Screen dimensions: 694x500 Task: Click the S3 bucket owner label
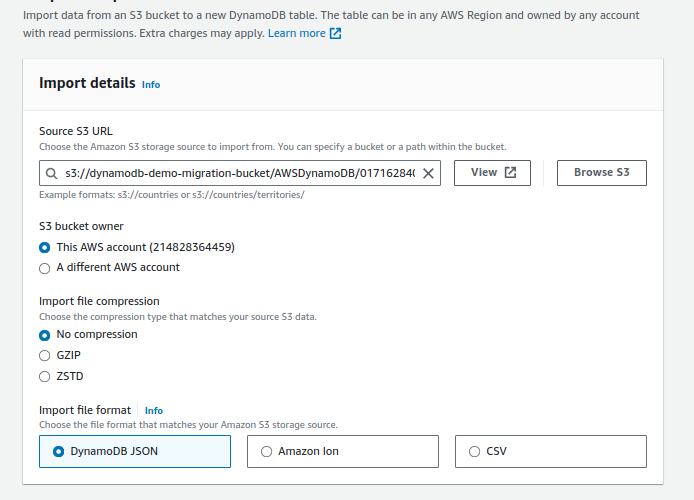(x=81, y=226)
